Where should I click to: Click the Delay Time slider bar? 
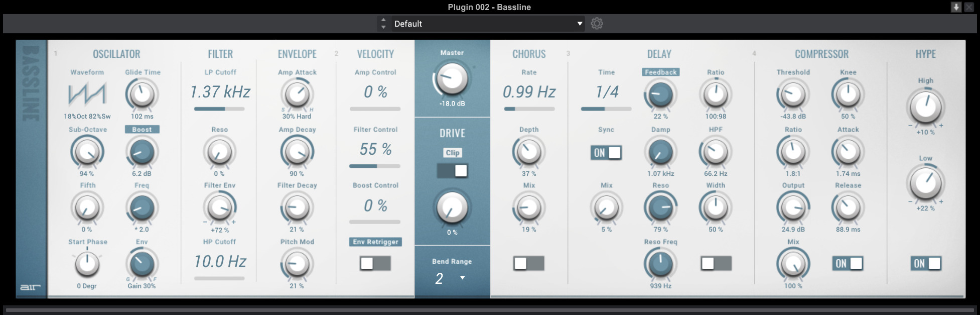click(606, 109)
